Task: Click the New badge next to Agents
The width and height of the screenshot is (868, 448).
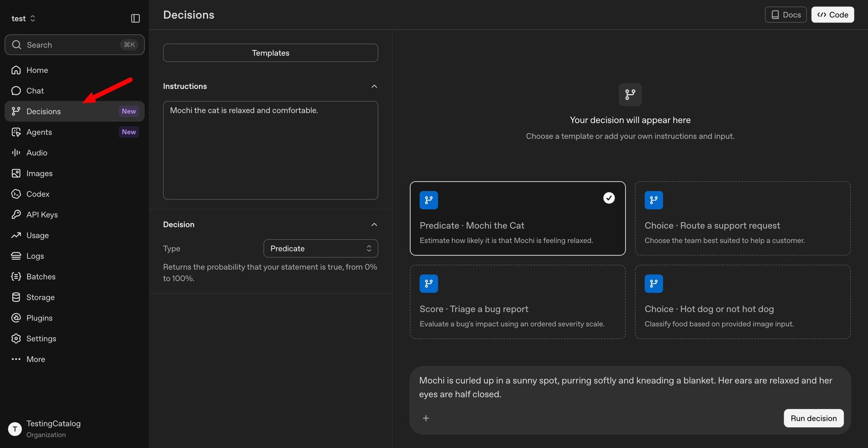Action: click(x=129, y=132)
